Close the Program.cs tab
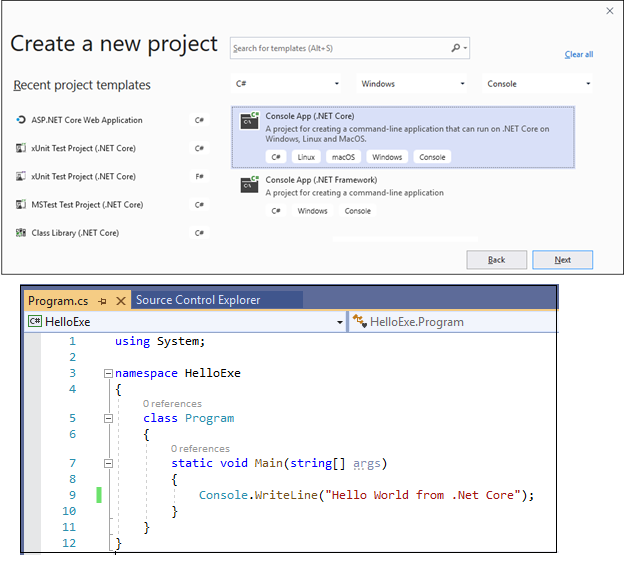 click(x=121, y=301)
